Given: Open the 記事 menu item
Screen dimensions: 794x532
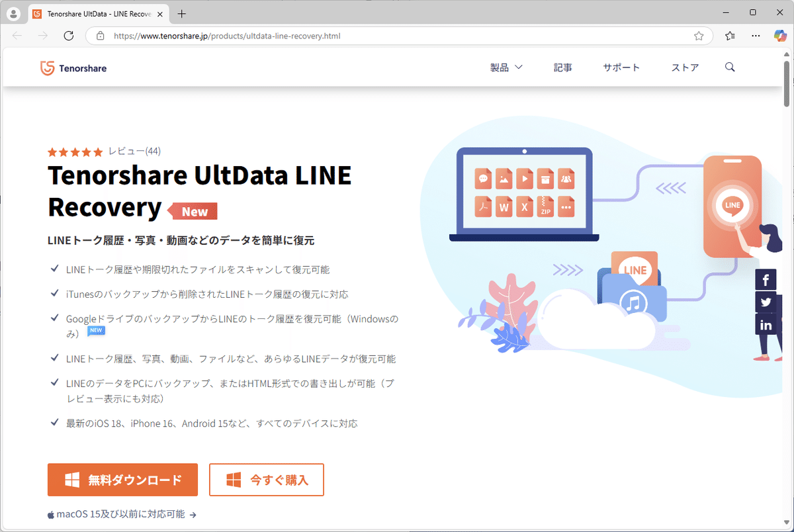Looking at the screenshot, I should click(x=563, y=67).
